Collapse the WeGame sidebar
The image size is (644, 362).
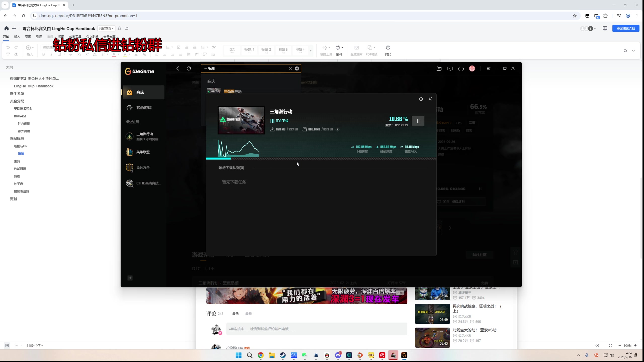[x=130, y=278]
